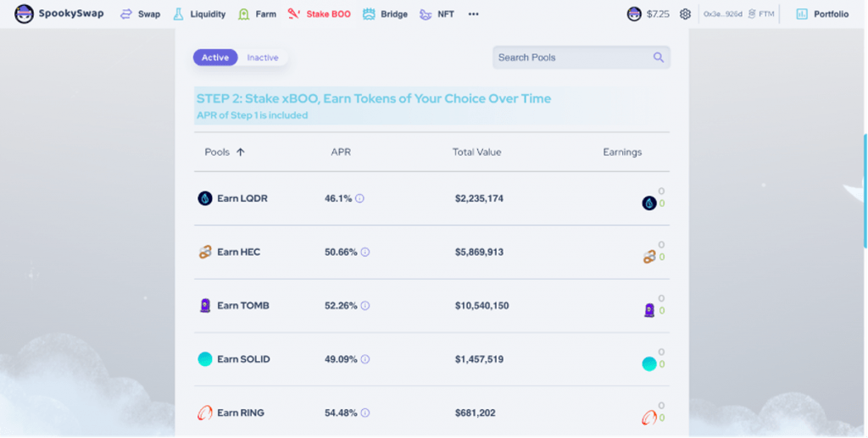Click the HEC token icon beside Earn HEC
The height and width of the screenshot is (438, 868).
point(205,252)
